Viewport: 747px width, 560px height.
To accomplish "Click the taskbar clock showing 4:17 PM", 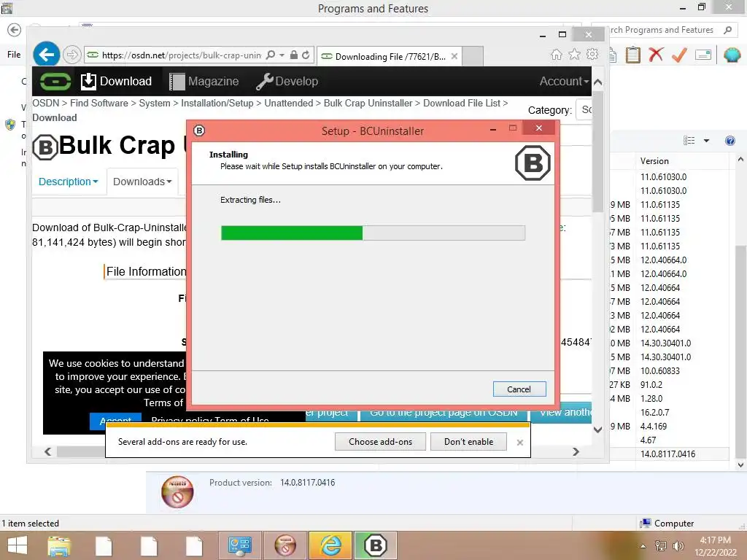I will 715,546.
